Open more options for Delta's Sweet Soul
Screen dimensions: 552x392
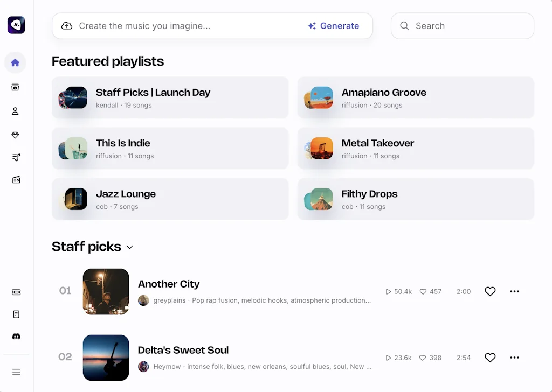514,358
